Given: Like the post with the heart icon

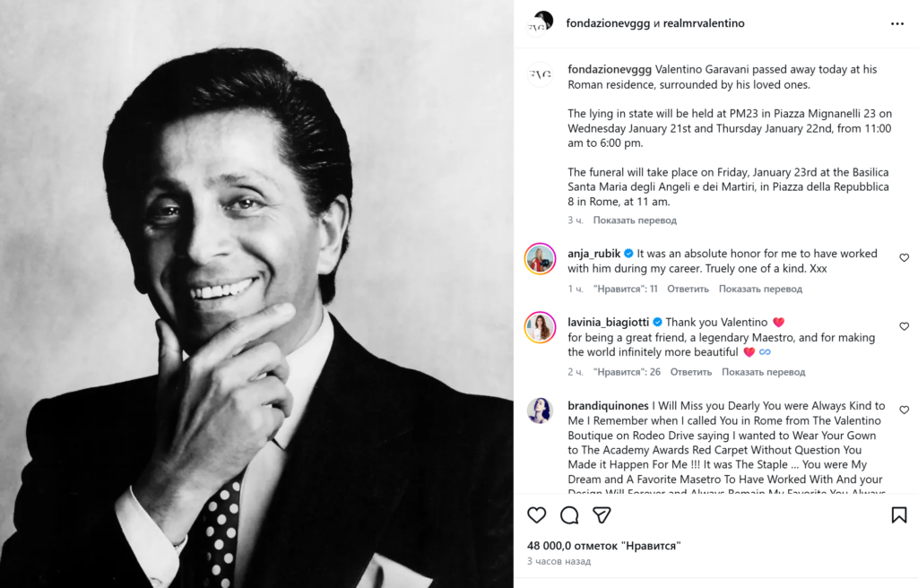Looking at the screenshot, I should point(536,515).
